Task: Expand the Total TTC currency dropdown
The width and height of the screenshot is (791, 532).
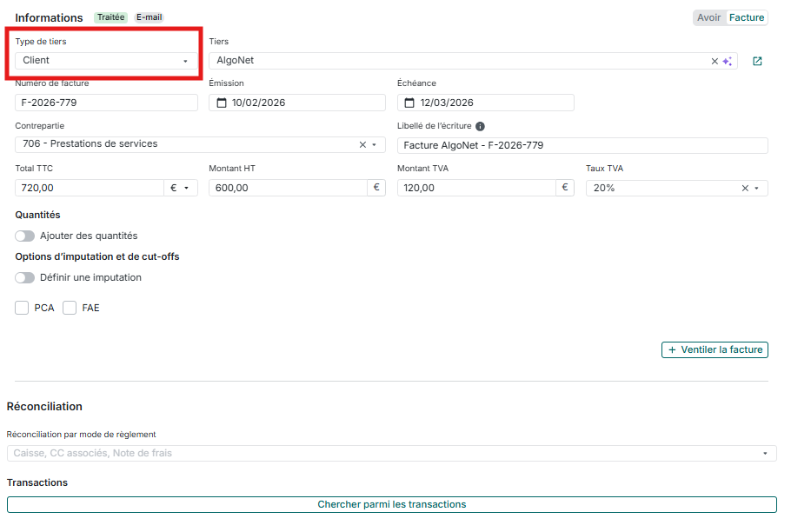Action: (180, 188)
